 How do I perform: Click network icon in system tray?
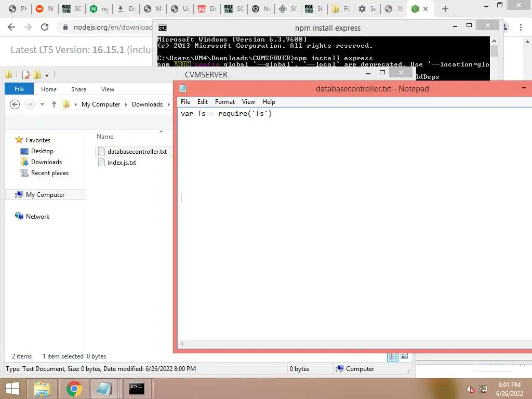(x=483, y=389)
